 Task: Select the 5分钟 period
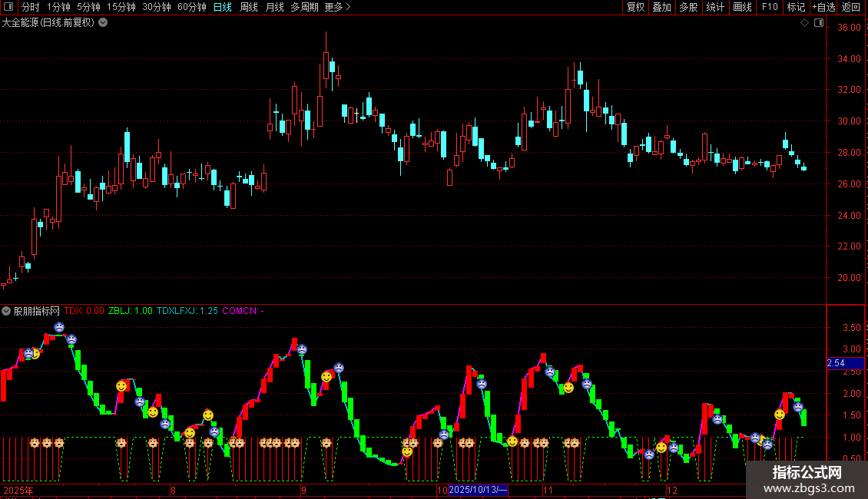pyautogui.click(x=88, y=7)
